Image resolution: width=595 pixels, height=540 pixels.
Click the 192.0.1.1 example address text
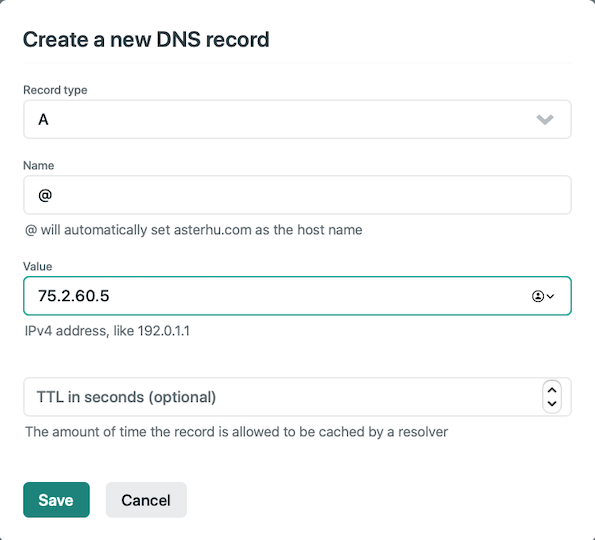164,331
